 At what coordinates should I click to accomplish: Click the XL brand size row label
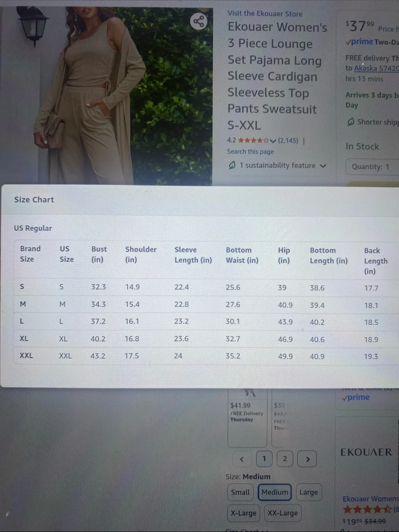pos(24,338)
